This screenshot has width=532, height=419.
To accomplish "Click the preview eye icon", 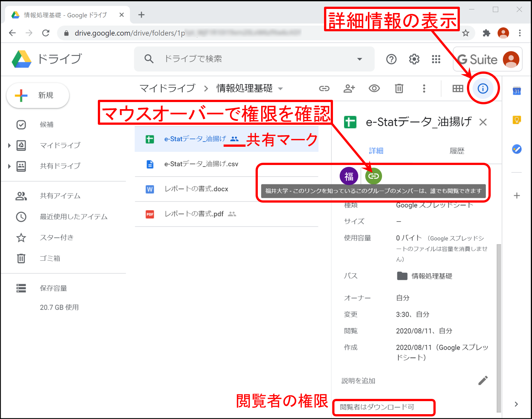I will click(x=374, y=88).
